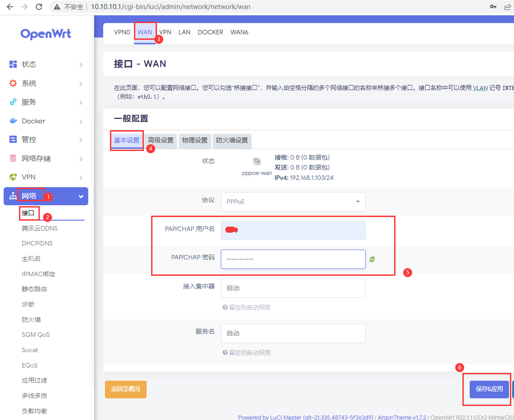Expand the 系统 sidebar menu
514x420 pixels.
click(81, 84)
